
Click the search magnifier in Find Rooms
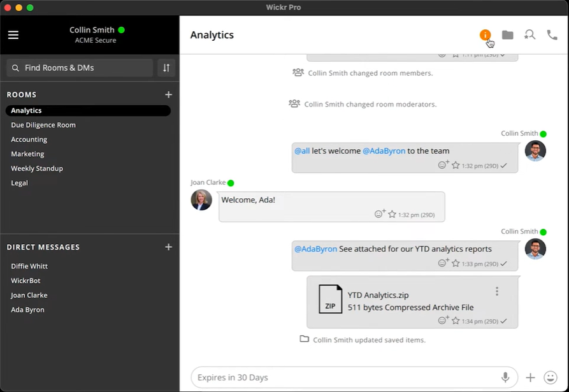pyautogui.click(x=15, y=68)
